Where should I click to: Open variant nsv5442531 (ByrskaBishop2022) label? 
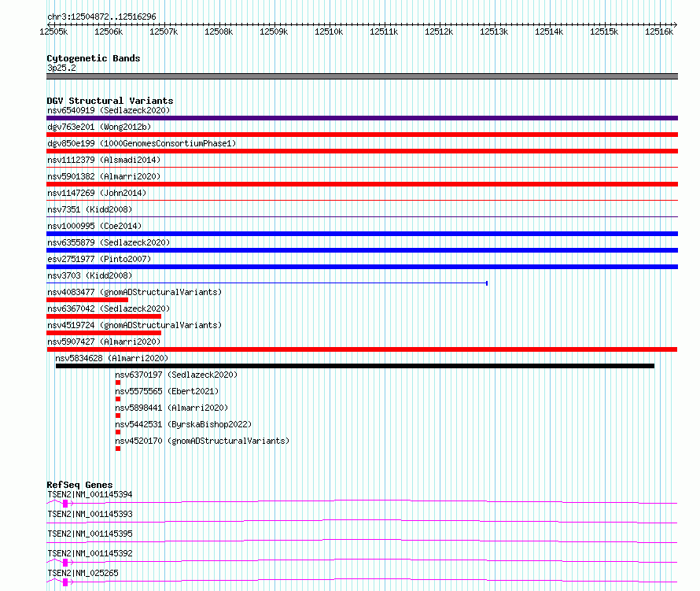coord(183,424)
